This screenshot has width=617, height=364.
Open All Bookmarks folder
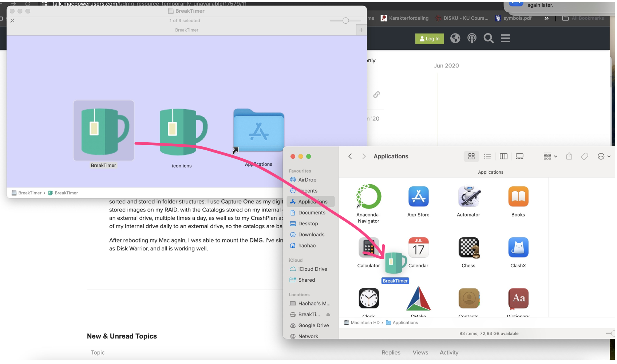pos(583,18)
